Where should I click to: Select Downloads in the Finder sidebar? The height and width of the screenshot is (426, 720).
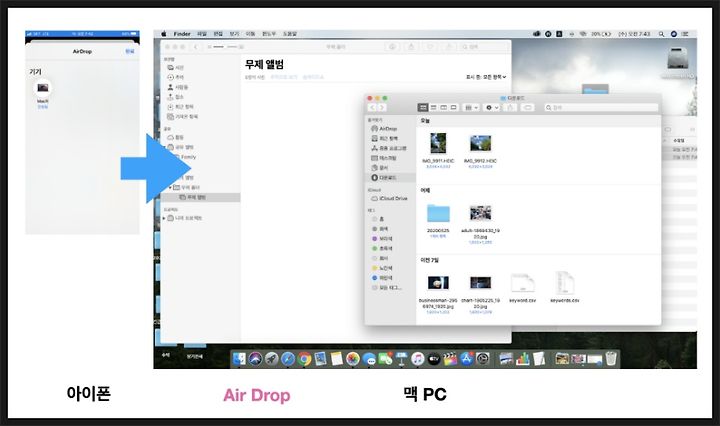(390, 178)
